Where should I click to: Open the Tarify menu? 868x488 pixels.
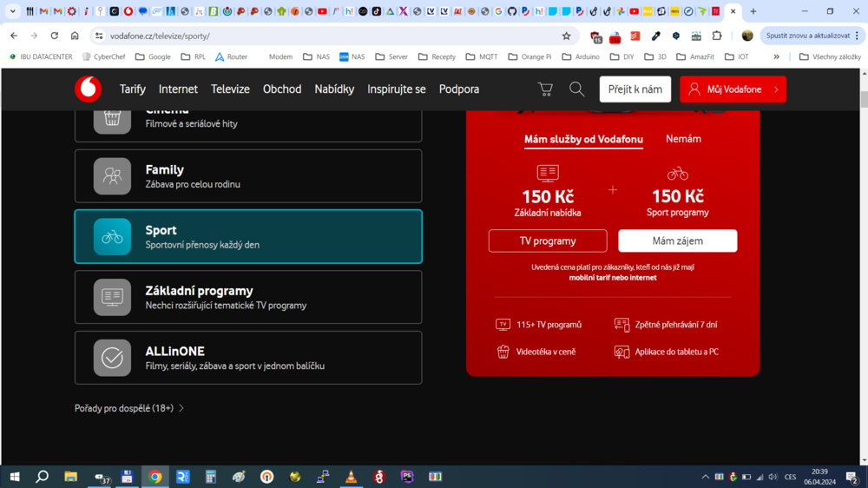tap(133, 89)
